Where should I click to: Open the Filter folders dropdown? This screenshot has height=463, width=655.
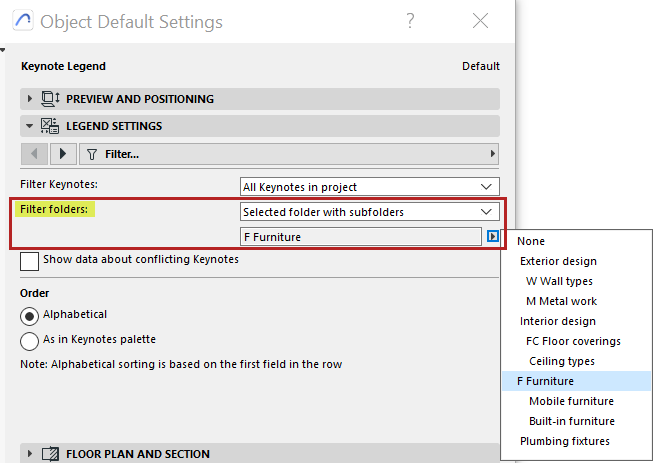(x=370, y=212)
